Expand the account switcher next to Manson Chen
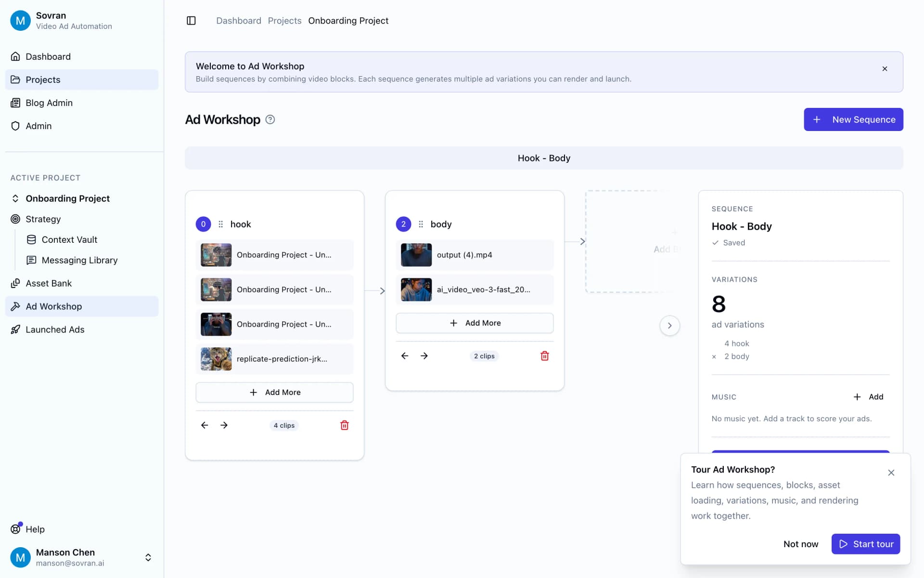Screen dimensions: 924x578 click(x=148, y=557)
